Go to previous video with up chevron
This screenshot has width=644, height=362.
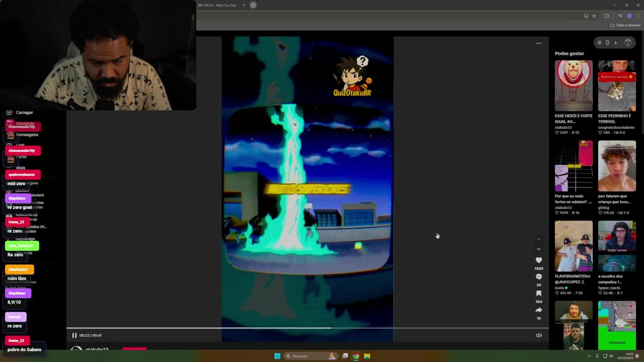coord(538,239)
